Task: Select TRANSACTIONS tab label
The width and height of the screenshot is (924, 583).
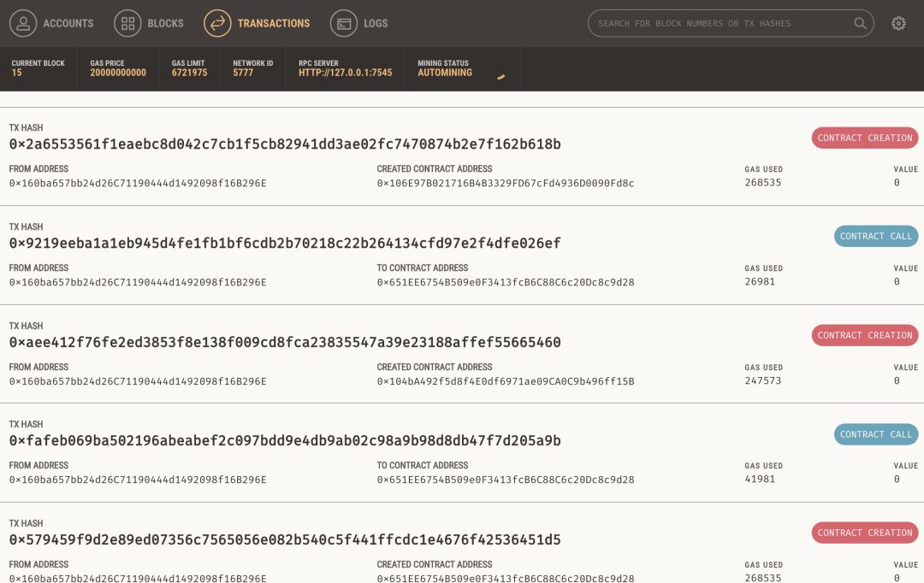Action: tap(274, 24)
